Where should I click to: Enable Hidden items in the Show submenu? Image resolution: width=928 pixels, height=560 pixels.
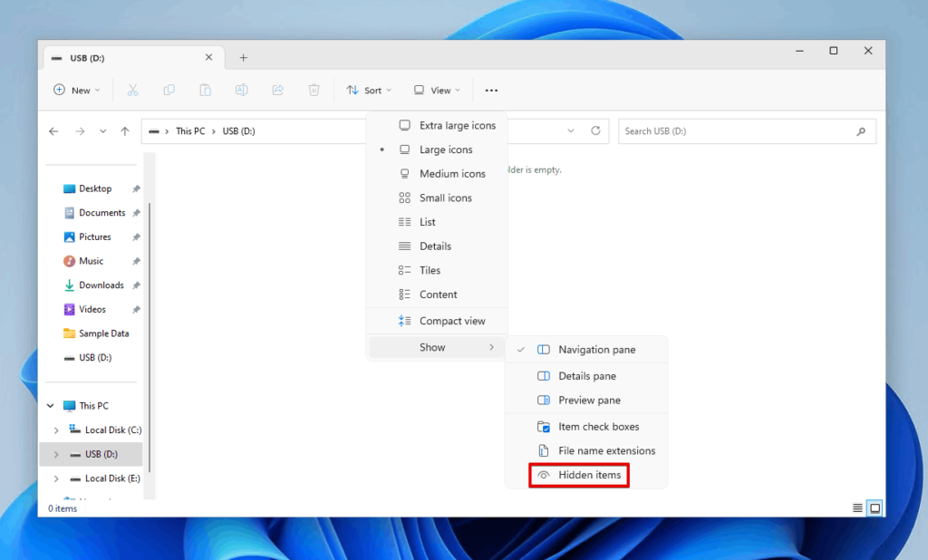pyautogui.click(x=588, y=475)
